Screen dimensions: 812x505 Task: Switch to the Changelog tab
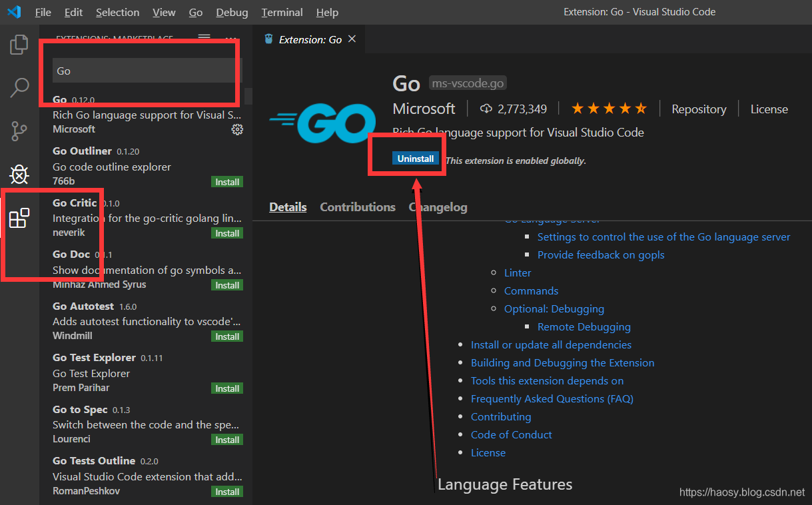tap(438, 207)
